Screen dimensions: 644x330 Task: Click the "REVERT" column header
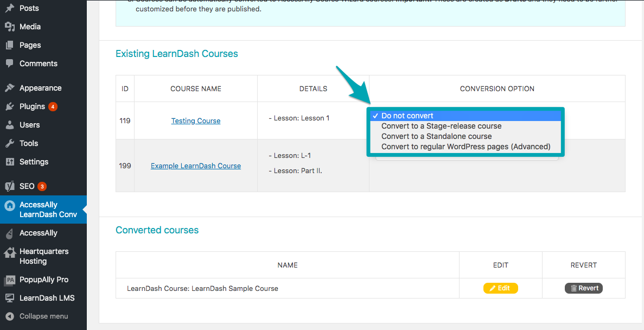click(584, 265)
